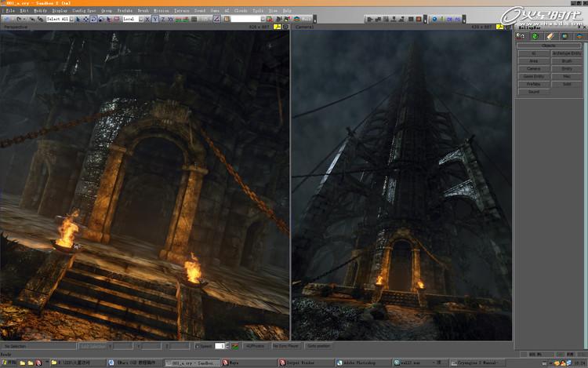The width and height of the screenshot is (588, 368).
Task: Click the speed value stepper arrows
Action: click(227, 346)
